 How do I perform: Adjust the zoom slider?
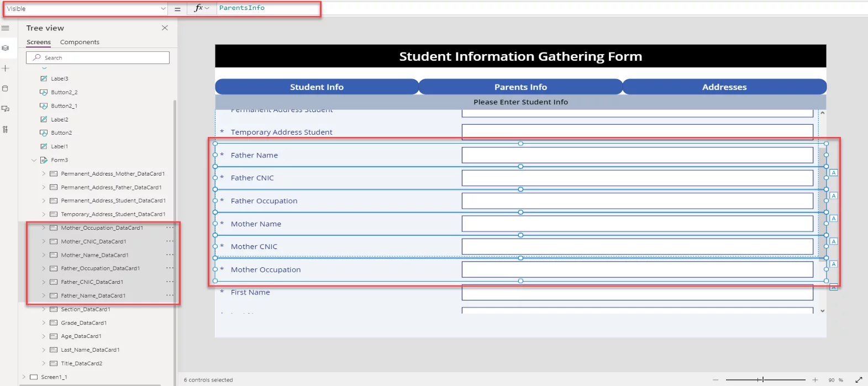(763, 380)
